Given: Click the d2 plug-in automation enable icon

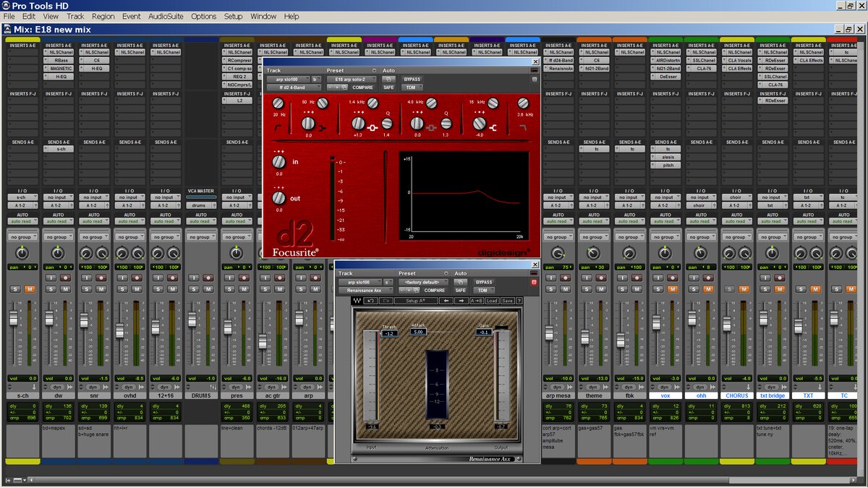Looking at the screenshot, I should point(389,79).
